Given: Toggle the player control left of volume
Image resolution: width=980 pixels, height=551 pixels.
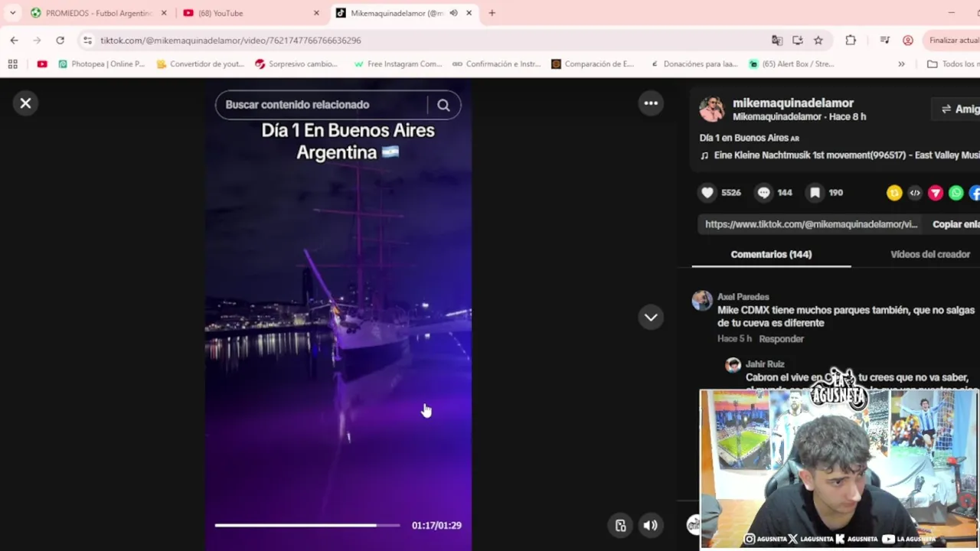Looking at the screenshot, I should [621, 525].
